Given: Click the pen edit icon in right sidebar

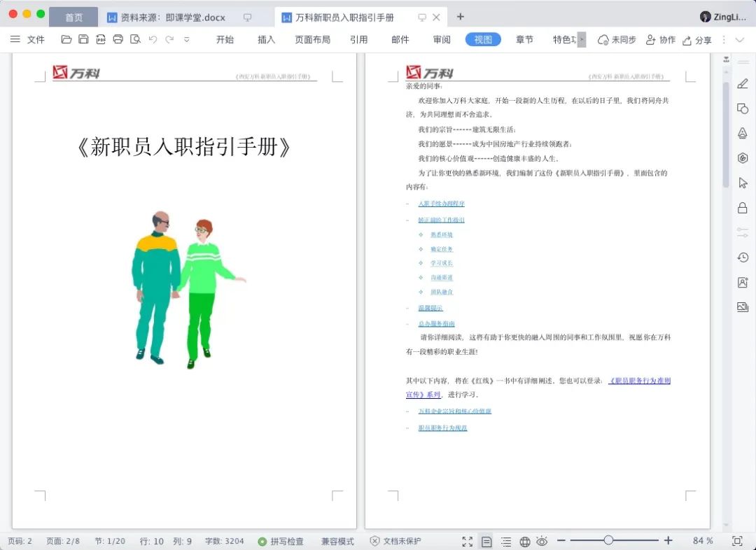Looking at the screenshot, I should (743, 83).
